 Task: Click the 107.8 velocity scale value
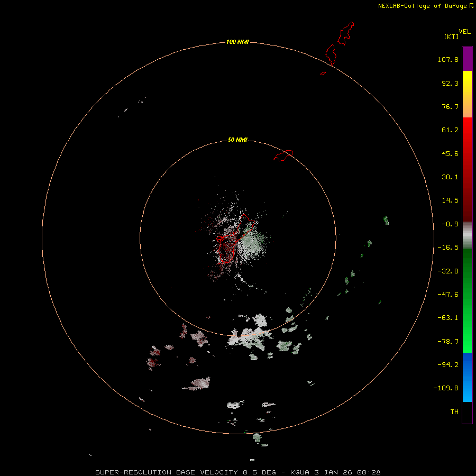pyautogui.click(x=448, y=59)
